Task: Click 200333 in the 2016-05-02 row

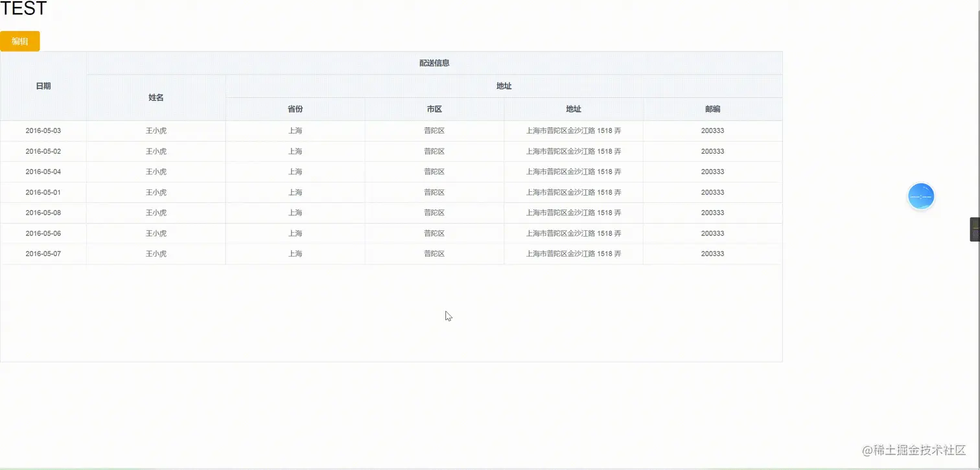Action: 712,151
